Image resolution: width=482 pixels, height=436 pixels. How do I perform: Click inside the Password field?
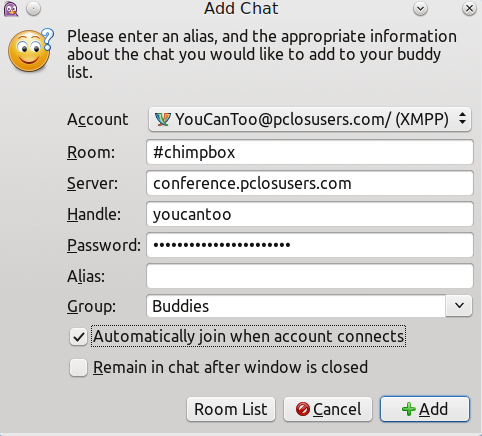(310, 245)
